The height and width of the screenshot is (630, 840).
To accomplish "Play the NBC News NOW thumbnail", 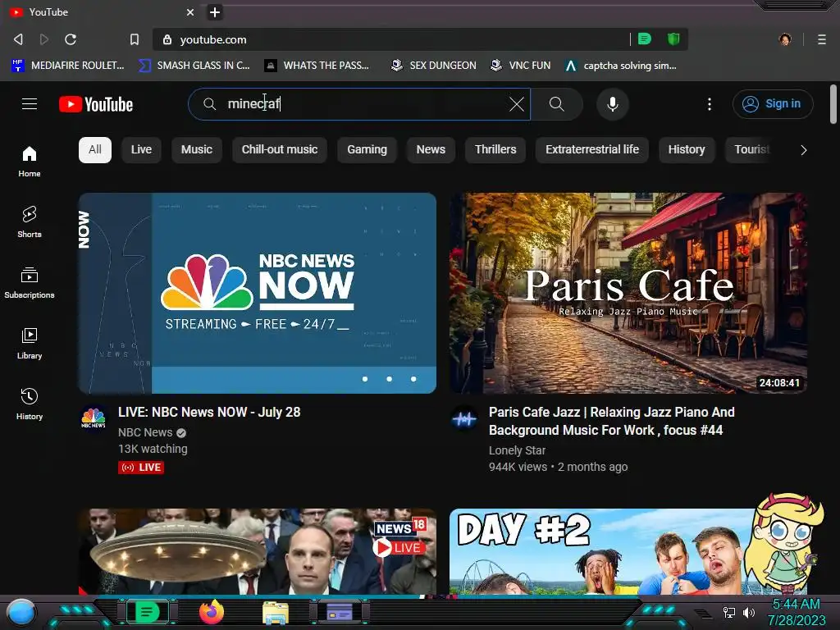I will [257, 293].
